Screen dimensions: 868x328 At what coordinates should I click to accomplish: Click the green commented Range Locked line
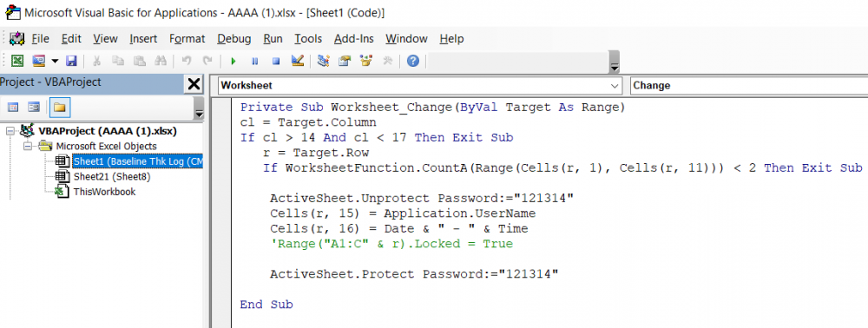(x=391, y=244)
